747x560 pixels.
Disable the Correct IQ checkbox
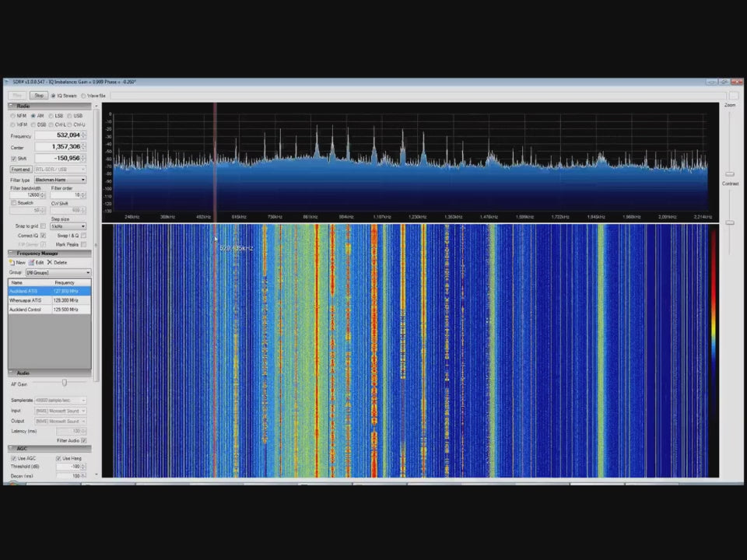(43, 236)
